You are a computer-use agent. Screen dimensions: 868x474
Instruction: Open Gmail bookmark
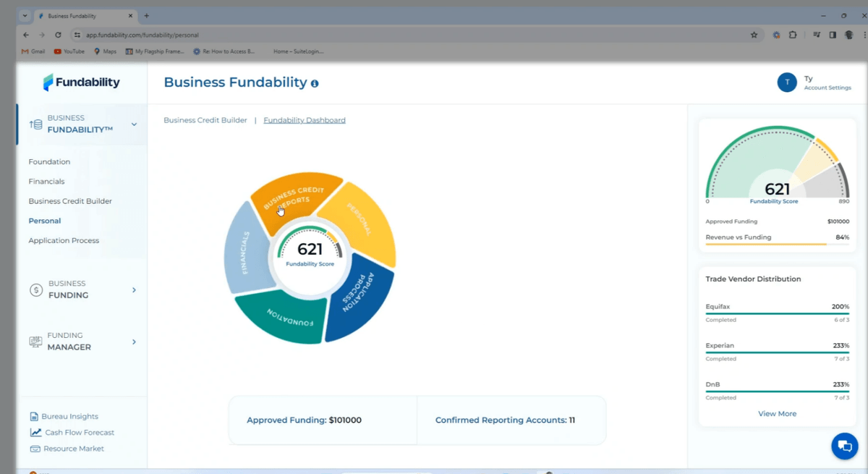(x=33, y=51)
